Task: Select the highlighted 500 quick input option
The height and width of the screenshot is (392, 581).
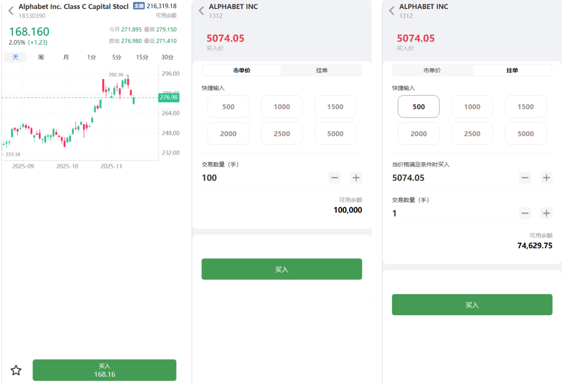Action: (x=418, y=107)
